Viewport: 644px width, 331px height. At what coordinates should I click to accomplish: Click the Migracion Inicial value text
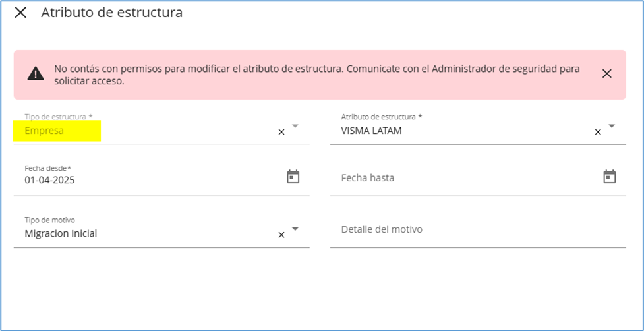pos(61,233)
